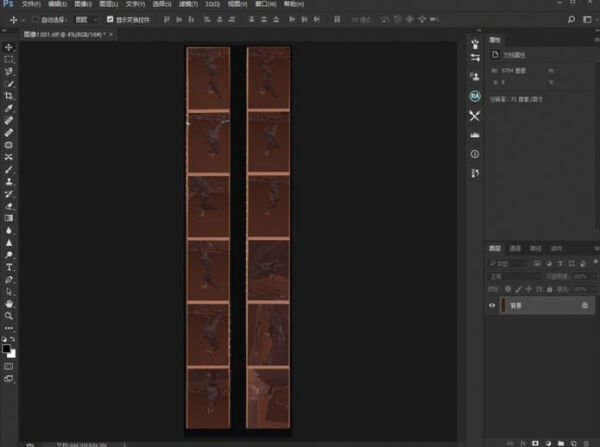Open the 文件 menu

click(x=30, y=5)
